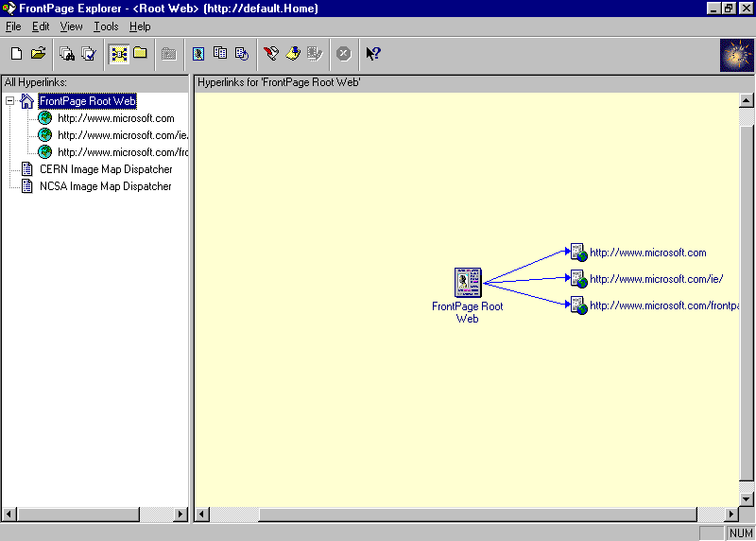
Task: Click globe icon beside microsoft.com/ie tree item
Action: [x=44, y=134]
